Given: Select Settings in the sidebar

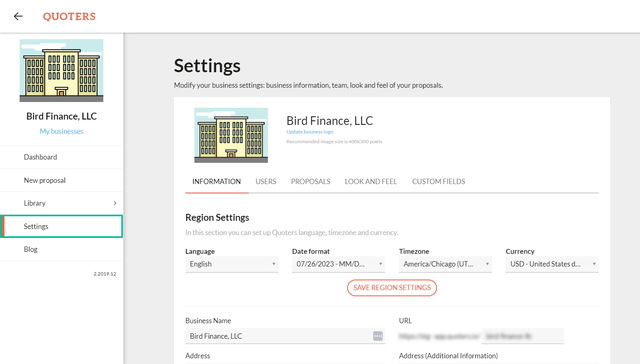Looking at the screenshot, I should [62, 226].
